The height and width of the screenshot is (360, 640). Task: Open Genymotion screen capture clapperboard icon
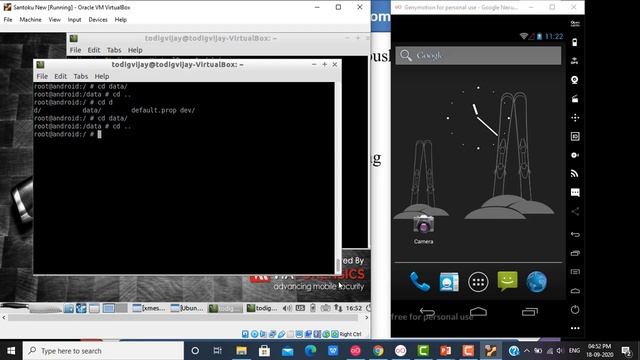[x=575, y=98]
